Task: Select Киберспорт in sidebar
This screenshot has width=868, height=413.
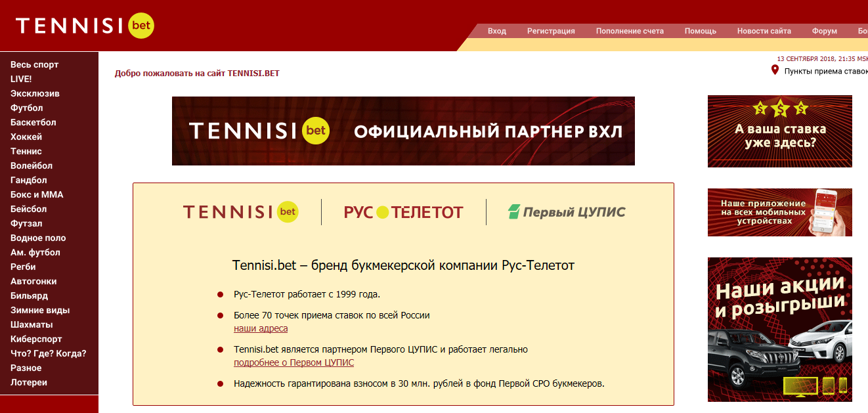Action: tap(36, 339)
